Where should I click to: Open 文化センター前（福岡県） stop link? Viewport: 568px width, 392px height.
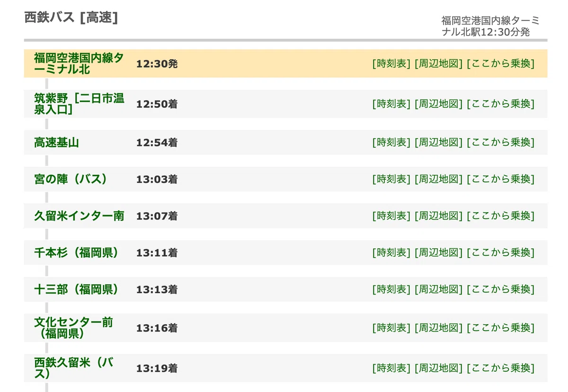click(73, 328)
